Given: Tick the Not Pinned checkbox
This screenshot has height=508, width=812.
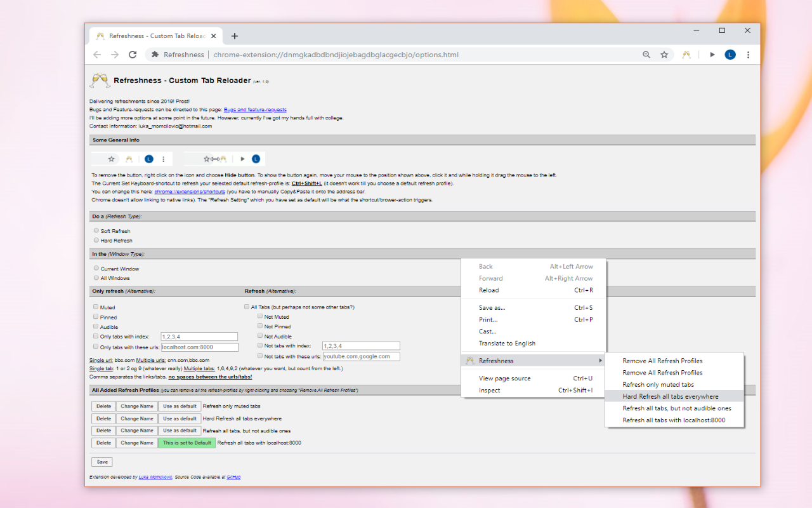Looking at the screenshot, I should tap(260, 326).
